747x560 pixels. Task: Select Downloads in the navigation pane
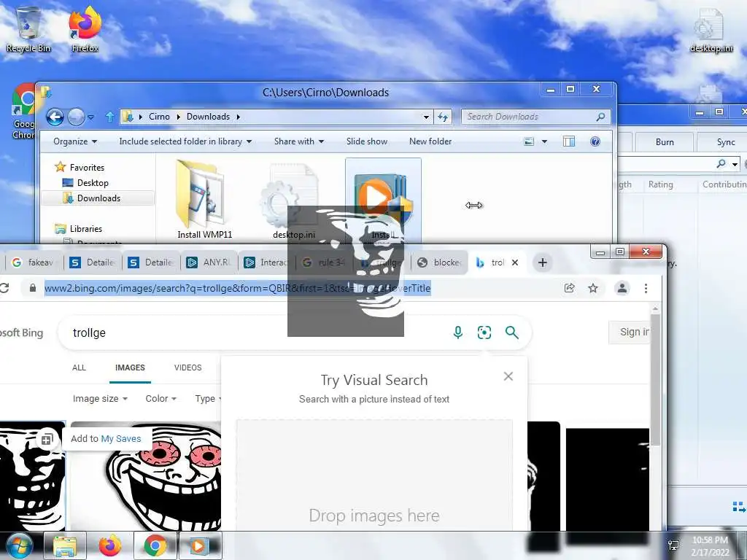pos(98,198)
